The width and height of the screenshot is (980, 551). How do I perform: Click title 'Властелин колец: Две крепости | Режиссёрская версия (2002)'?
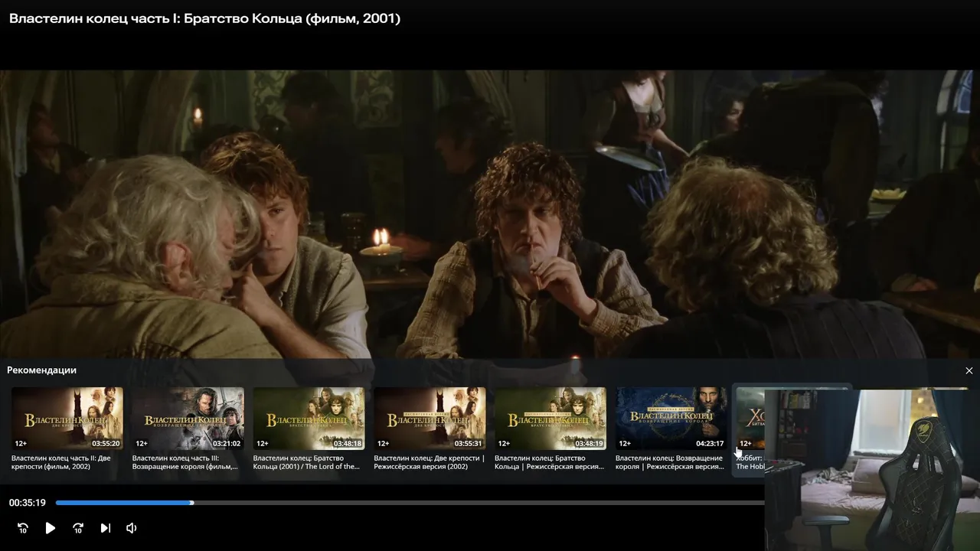point(429,462)
